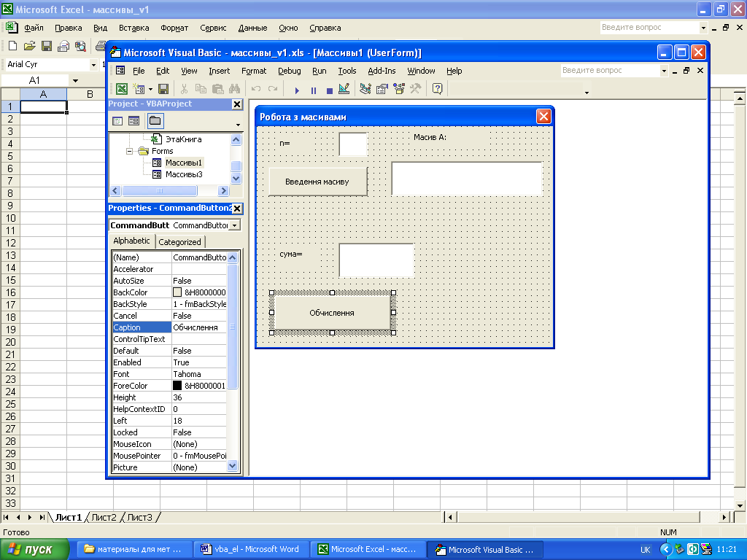This screenshot has height=560, width=747.
Task: Click the Copy icon in VBA toolbar
Action: click(201, 88)
